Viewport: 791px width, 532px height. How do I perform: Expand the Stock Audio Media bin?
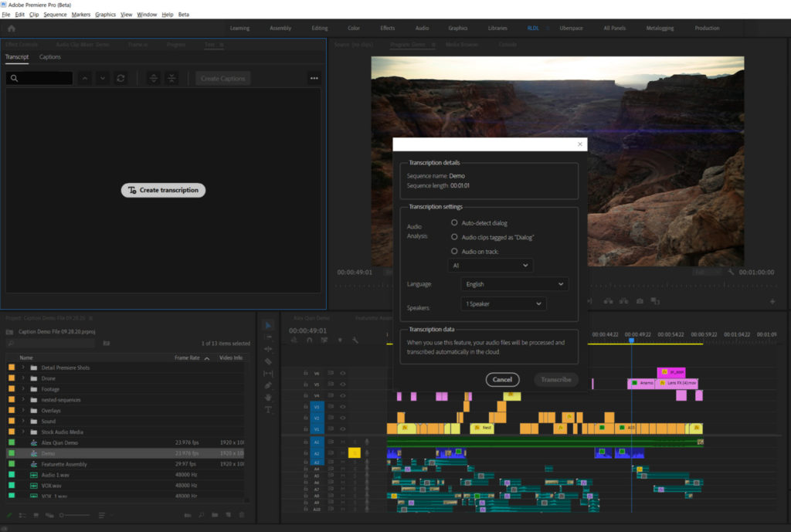pos(22,432)
